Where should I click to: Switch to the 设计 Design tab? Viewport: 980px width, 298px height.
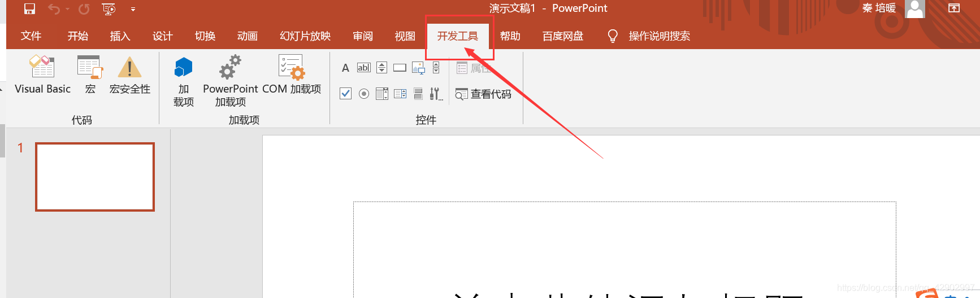tap(162, 36)
